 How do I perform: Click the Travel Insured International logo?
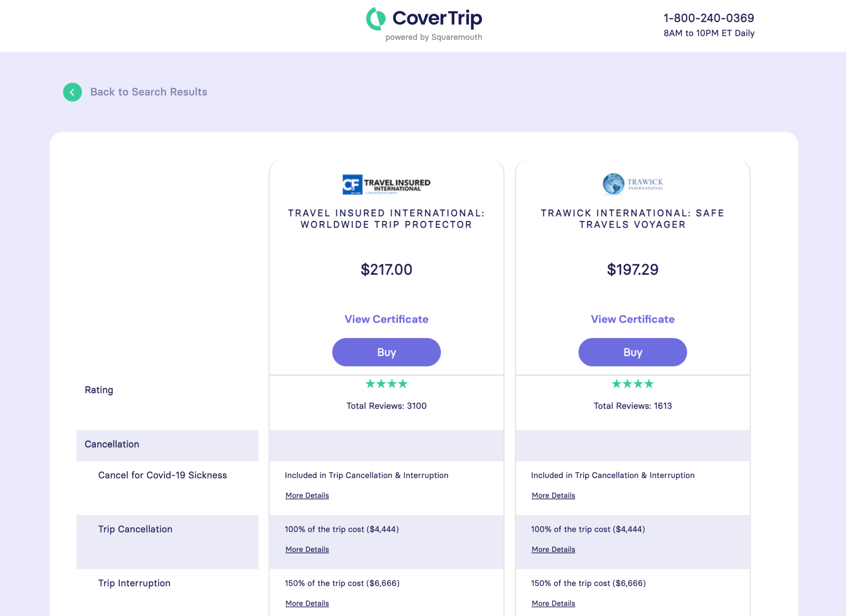click(x=386, y=184)
